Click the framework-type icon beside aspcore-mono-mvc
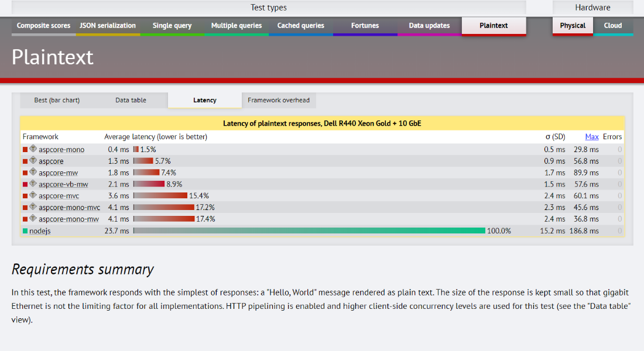The width and height of the screenshot is (644, 351). click(33, 207)
